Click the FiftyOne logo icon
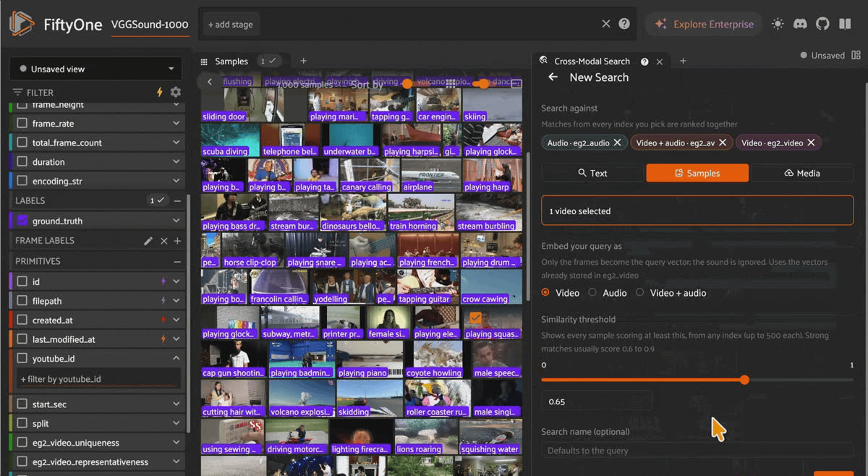The height and width of the screenshot is (476, 868). [21, 24]
